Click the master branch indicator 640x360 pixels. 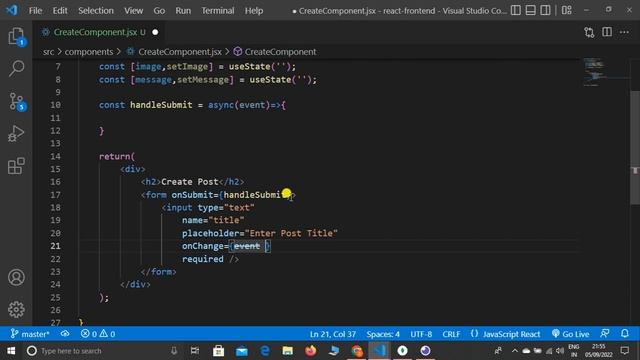click(30, 334)
